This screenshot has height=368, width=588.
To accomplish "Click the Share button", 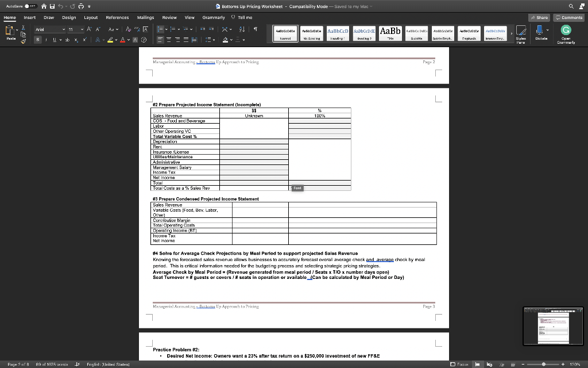I will click(x=539, y=17).
